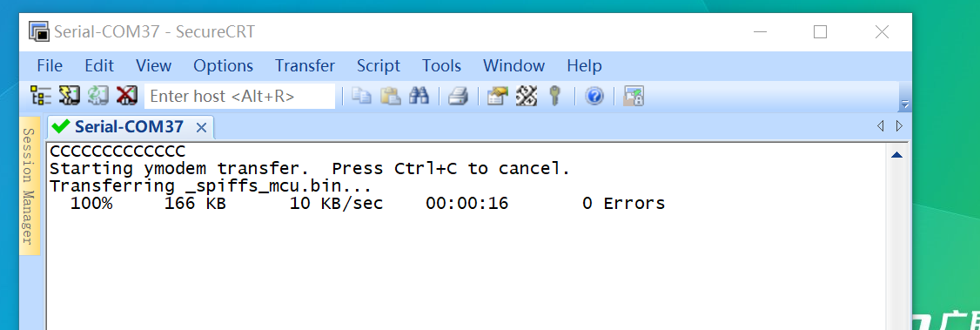Image resolution: width=980 pixels, height=330 pixels.
Task: Click the Paste clipboard icon
Action: 391,96
